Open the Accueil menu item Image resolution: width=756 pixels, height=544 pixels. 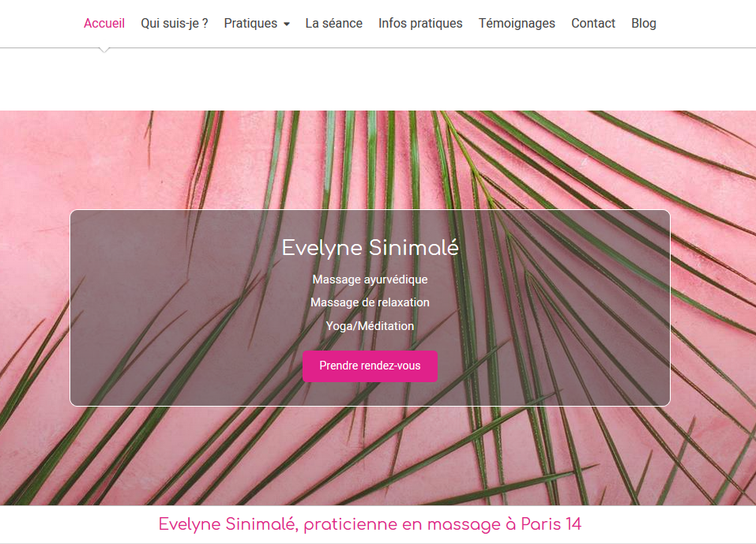(x=104, y=23)
